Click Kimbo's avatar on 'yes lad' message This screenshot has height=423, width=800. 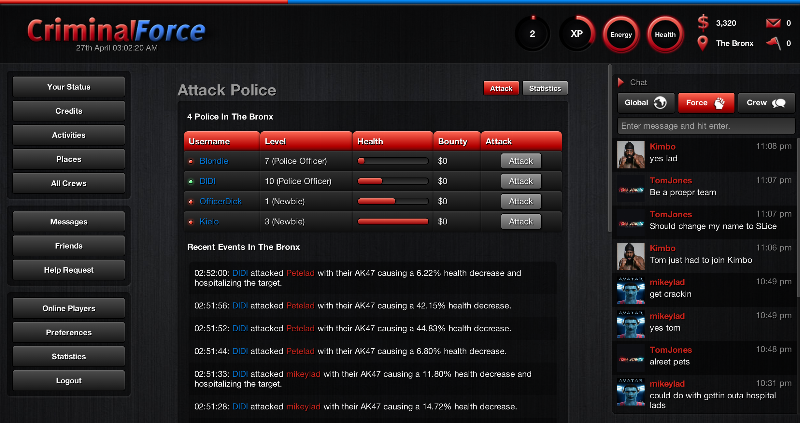pos(631,155)
